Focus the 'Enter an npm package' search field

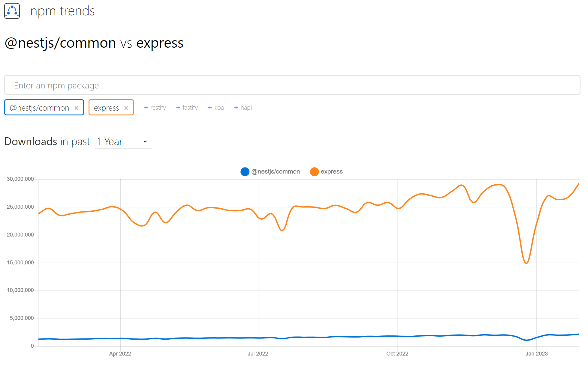[292, 85]
